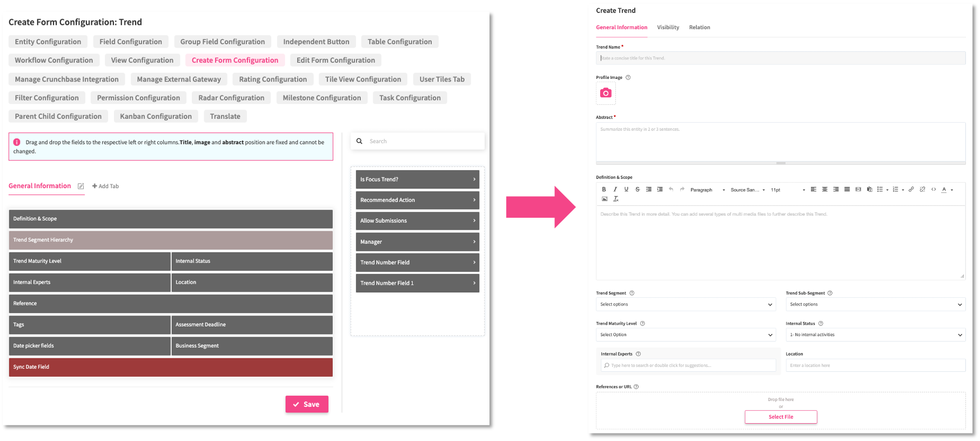Screen dimensions: 980x441
Task: Open the Internal Status dropdown
Action: pos(875,335)
